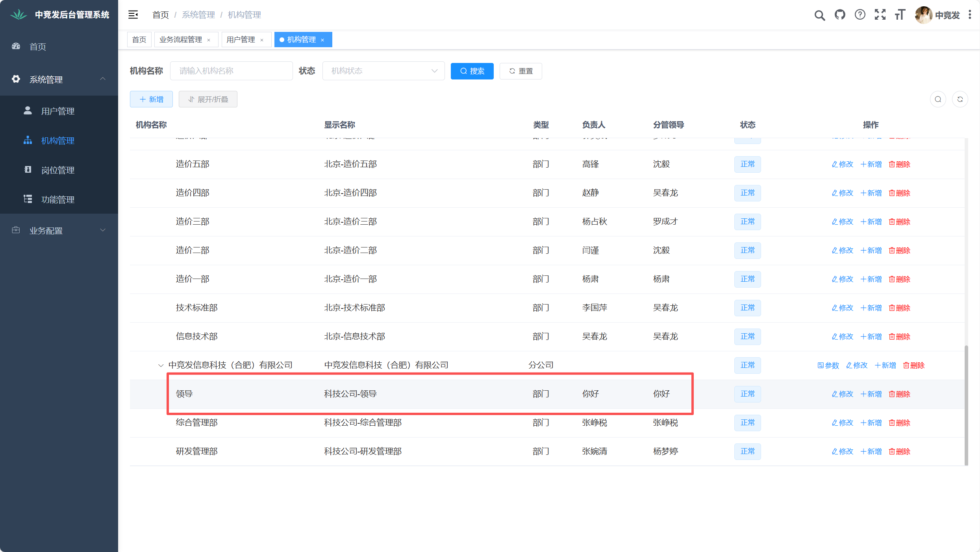The image size is (980, 552).
Task: Close the 业务流程管理 tab
Action: [209, 40]
